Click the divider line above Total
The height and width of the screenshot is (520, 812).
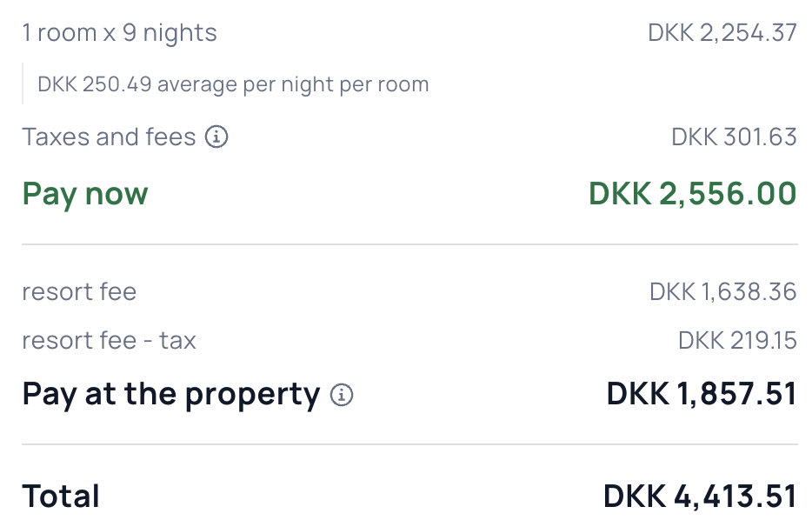tap(409, 444)
